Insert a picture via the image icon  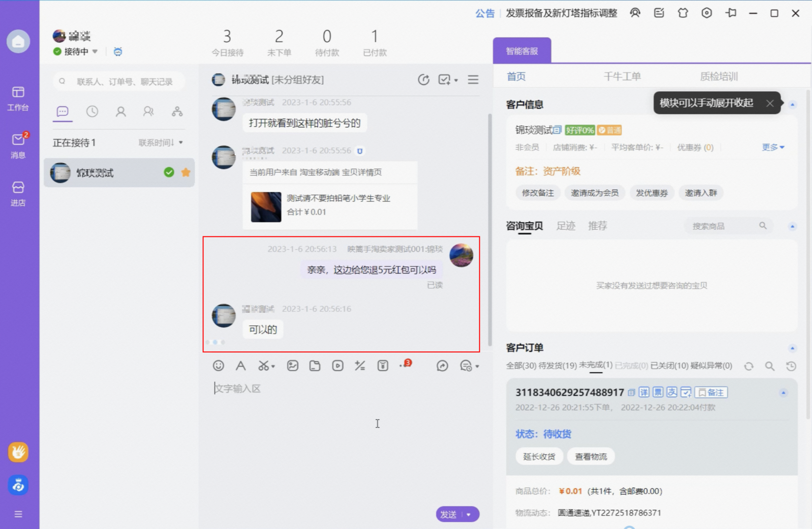[x=292, y=366]
